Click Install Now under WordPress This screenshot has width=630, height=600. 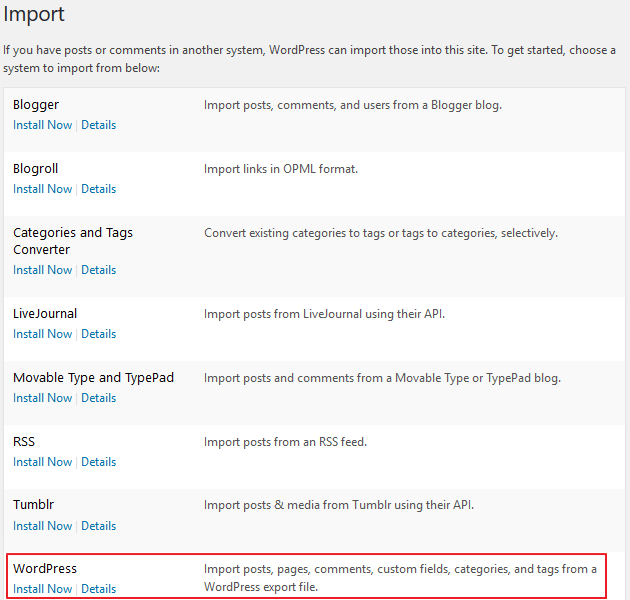(x=43, y=589)
